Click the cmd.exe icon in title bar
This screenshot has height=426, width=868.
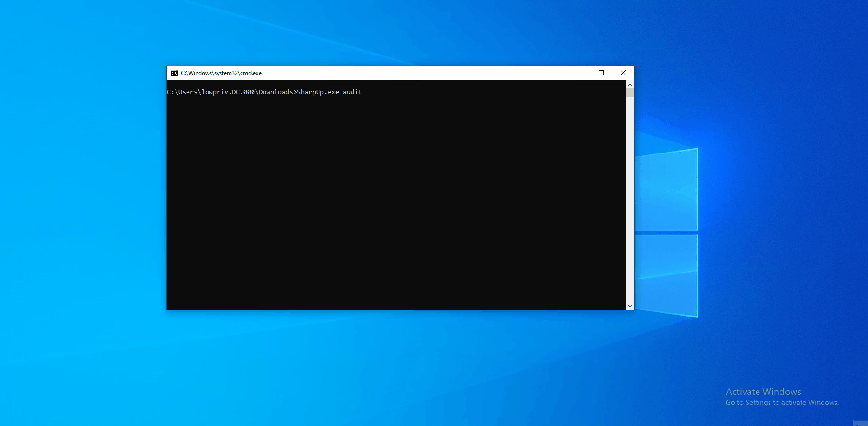[175, 73]
